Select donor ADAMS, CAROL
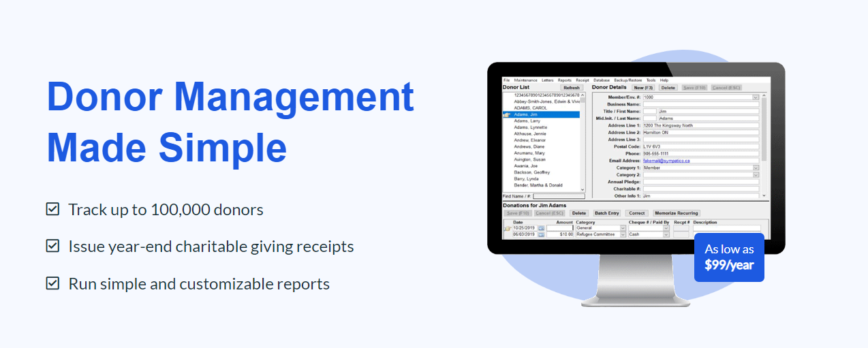Viewport: 868px width, 348px height. tap(530, 108)
